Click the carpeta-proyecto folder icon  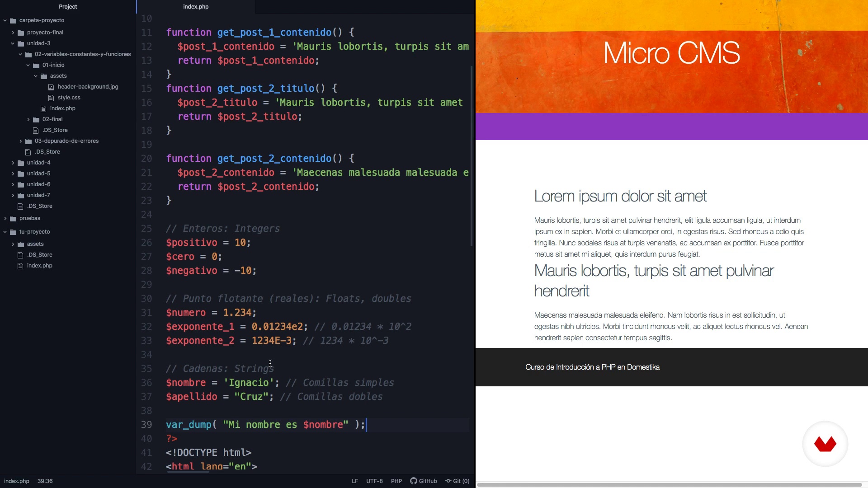click(13, 20)
